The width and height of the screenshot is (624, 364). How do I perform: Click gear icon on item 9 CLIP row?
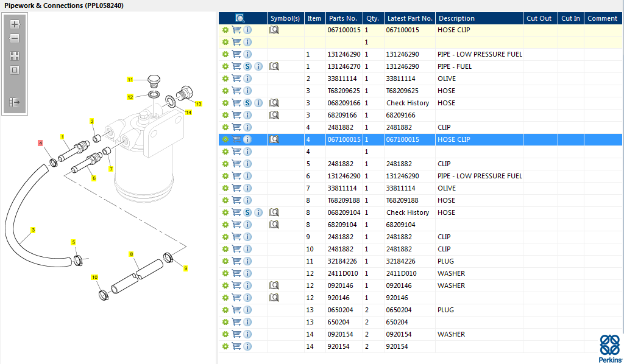click(x=225, y=237)
